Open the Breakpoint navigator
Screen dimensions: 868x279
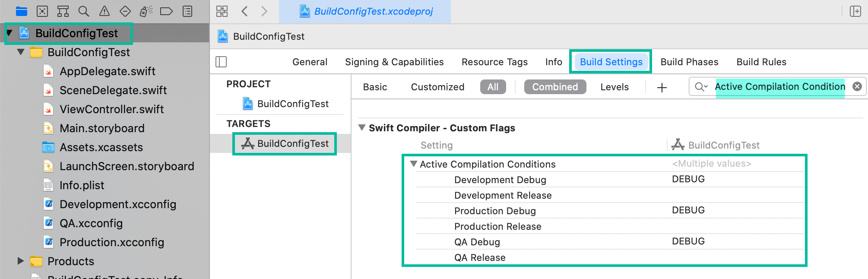pyautogui.click(x=166, y=11)
